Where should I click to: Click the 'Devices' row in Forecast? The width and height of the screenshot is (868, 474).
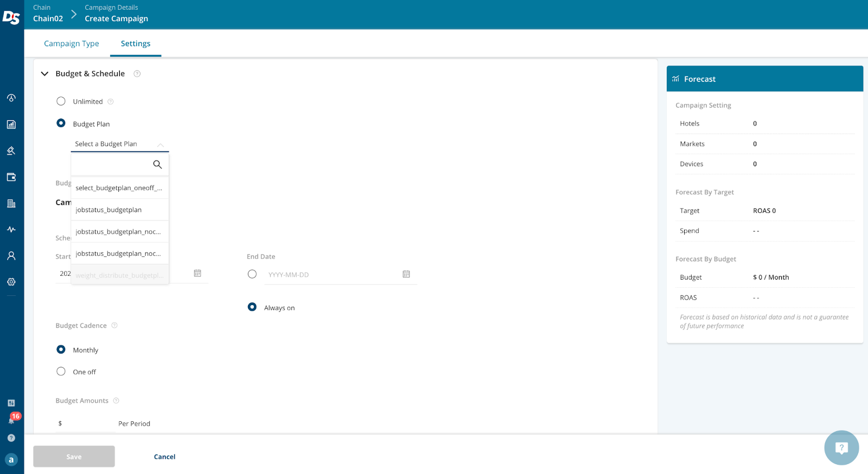click(x=765, y=164)
